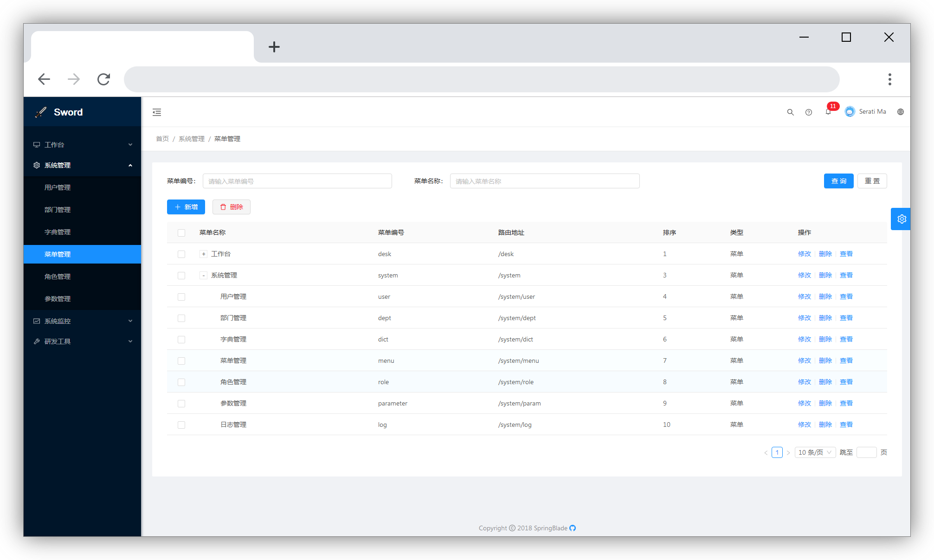Collapse the sidebar with the fold icon
Screen dimensions: 934x560
157,112
